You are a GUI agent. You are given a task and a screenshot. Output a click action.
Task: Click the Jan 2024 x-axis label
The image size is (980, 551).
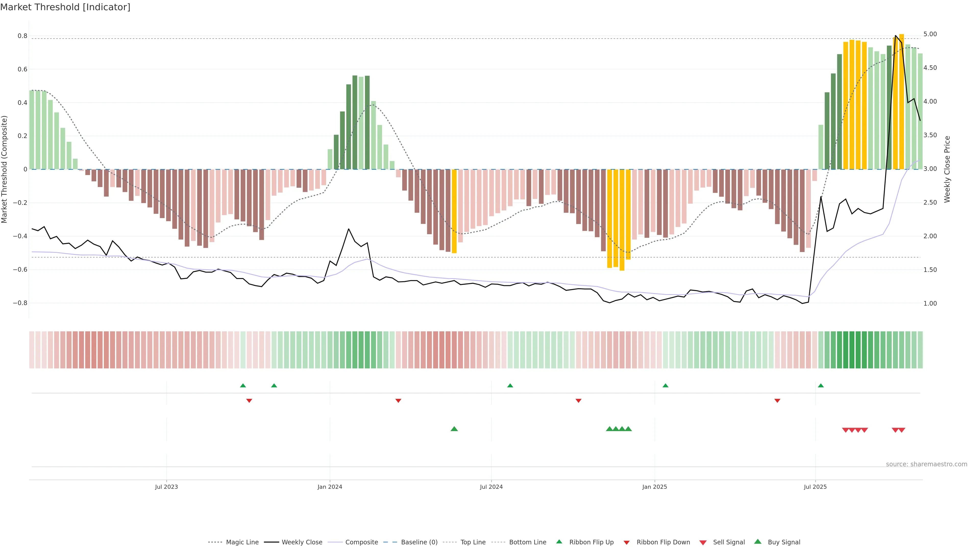pos(330,487)
